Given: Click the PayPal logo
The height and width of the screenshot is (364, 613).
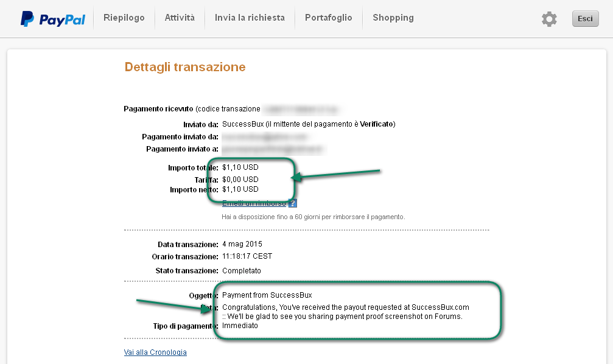Looking at the screenshot, I should pos(53,19).
